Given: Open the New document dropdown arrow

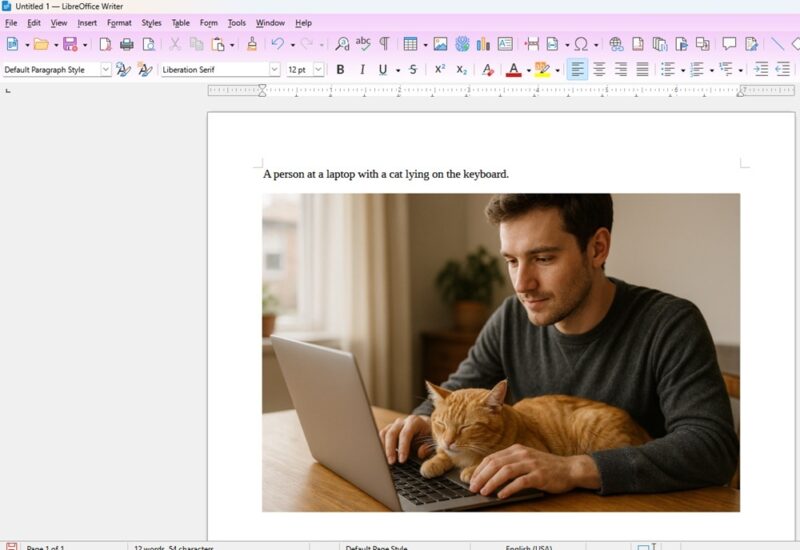Looking at the screenshot, I should pos(27,45).
